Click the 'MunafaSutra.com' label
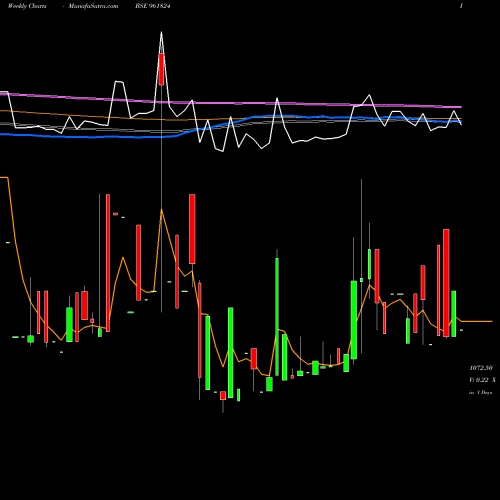 pyautogui.click(x=93, y=6)
